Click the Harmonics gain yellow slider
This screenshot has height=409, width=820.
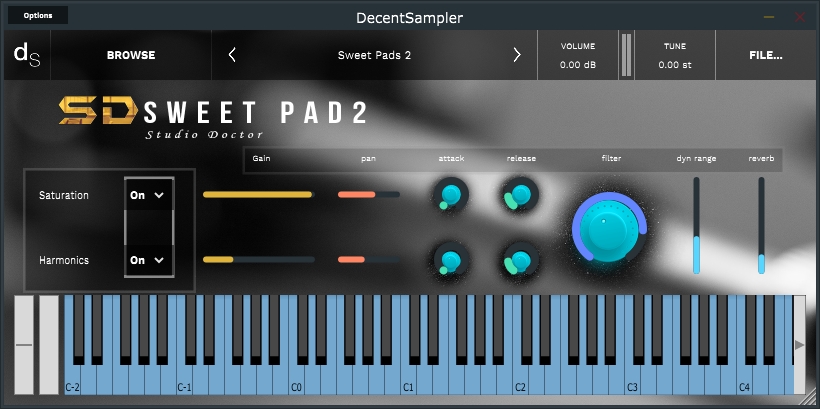[258, 259]
